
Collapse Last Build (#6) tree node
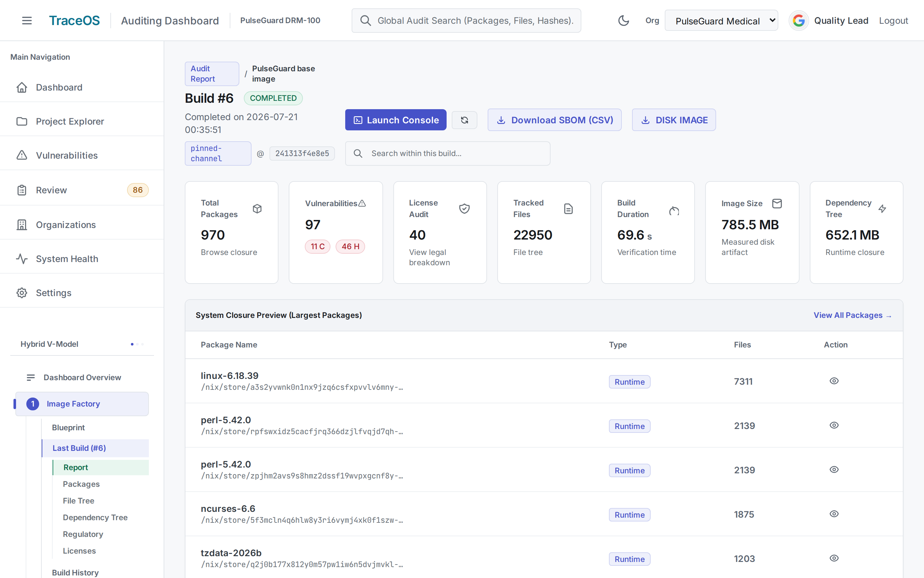96,448
